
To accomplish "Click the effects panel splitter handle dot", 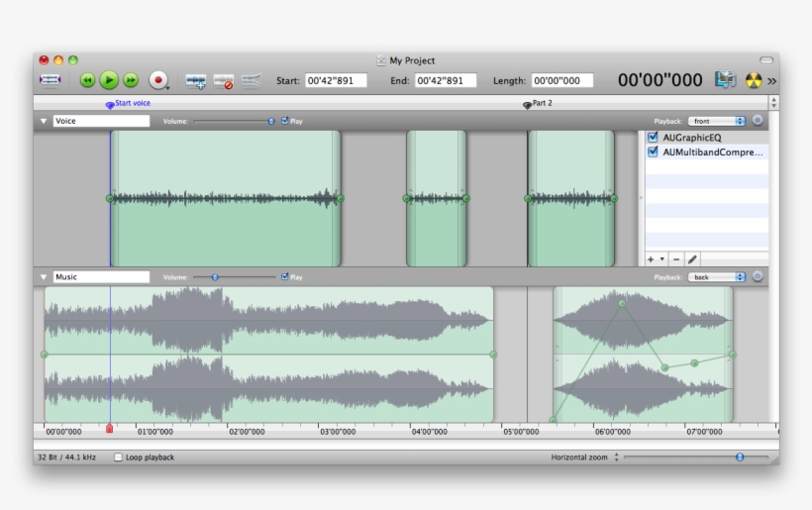I will (x=641, y=198).
